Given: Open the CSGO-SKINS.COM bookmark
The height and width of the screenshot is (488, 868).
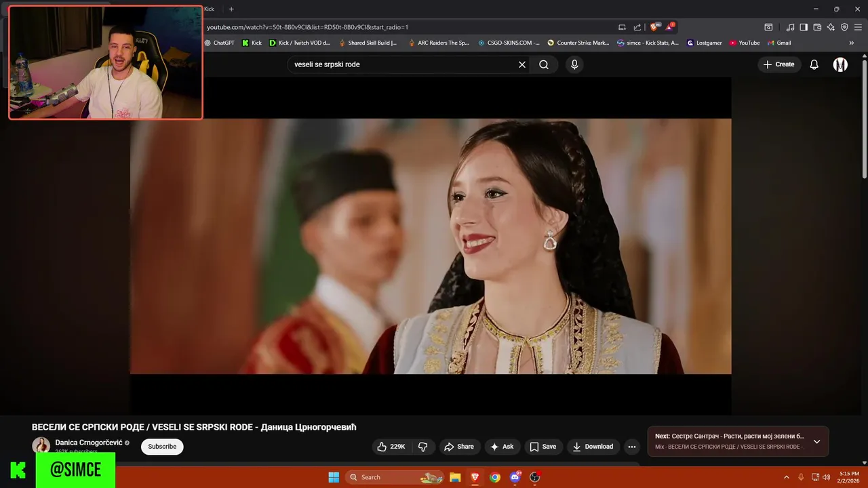Looking at the screenshot, I should pos(509,43).
